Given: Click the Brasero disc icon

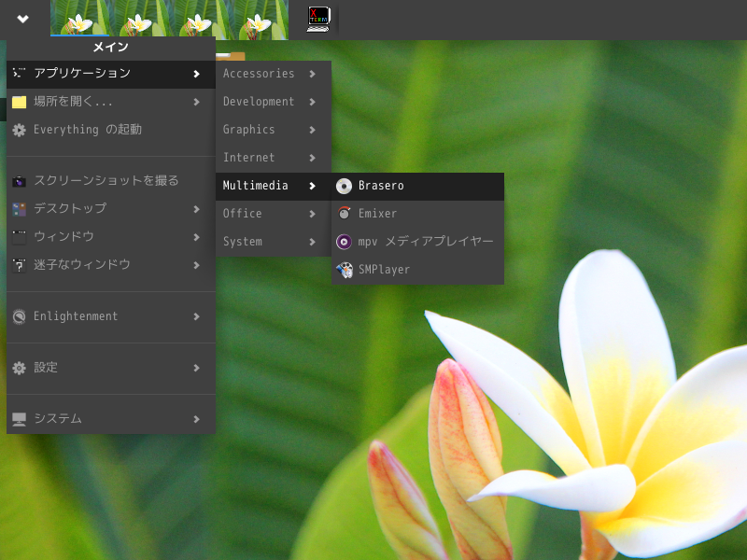Looking at the screenshot, I should (x=344, y=186).
